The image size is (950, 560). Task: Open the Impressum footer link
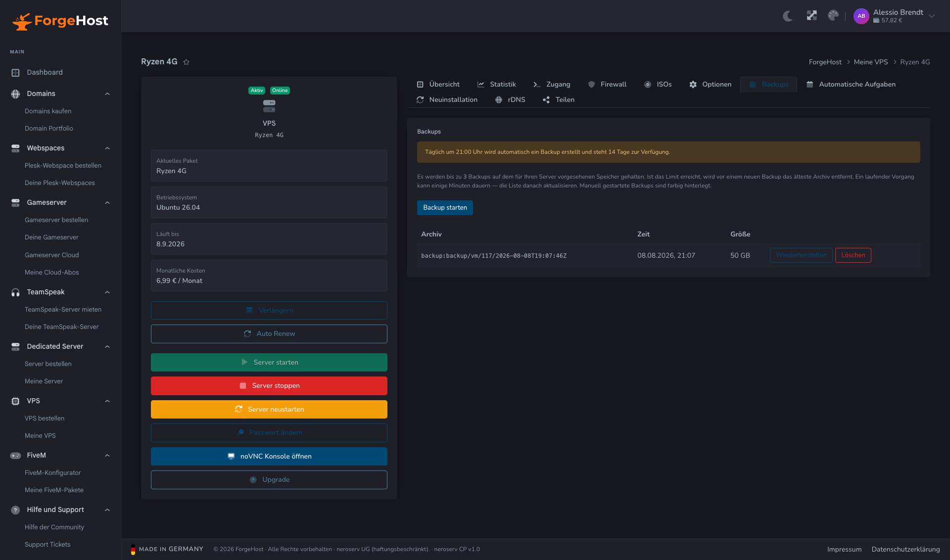tap(844, 550)
